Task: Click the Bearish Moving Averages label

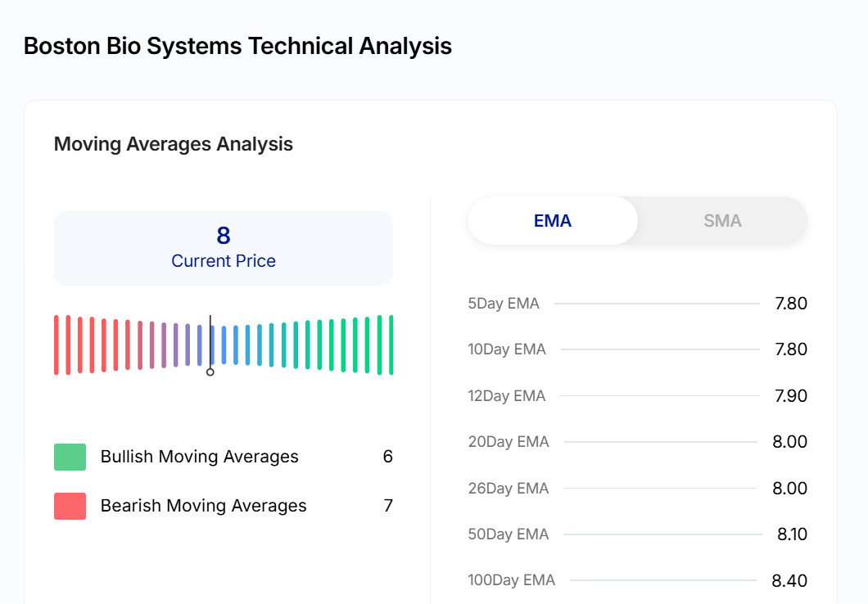Action: (203, 506)
